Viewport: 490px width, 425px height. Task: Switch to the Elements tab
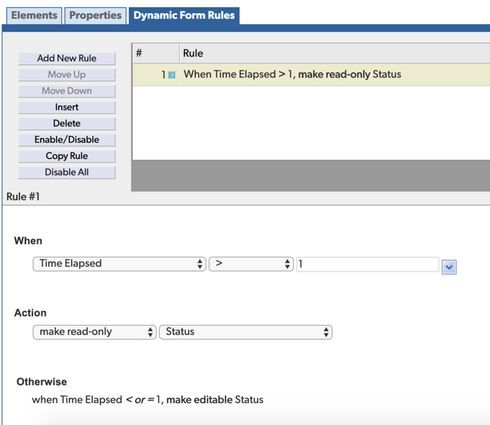tap(34, 16)
